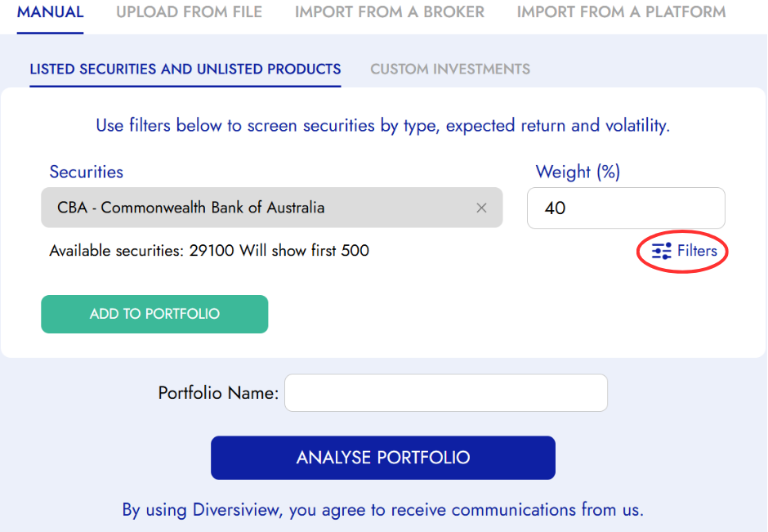This screenshot has width=768, height=532.
Task: Click the Weight percentage field showing 40
Action: click(626, 208)
